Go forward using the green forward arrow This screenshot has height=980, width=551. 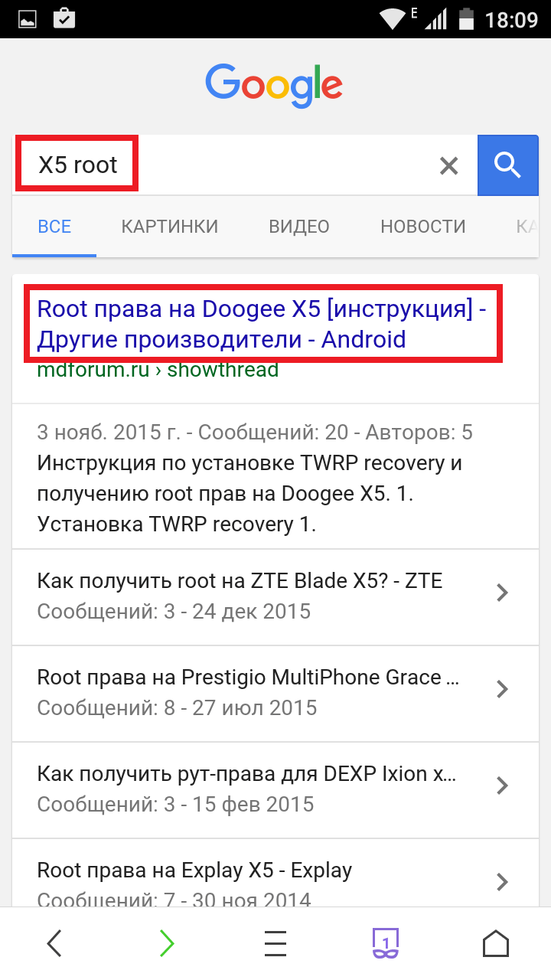click(x=166, y=943)
